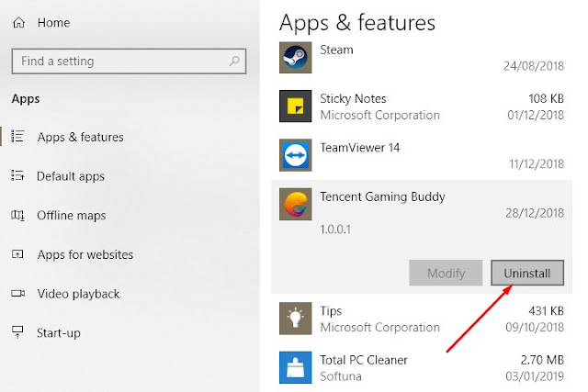Click Microsoft Corporation under Tips
This screenshot has width=588, height=392.
click(x=379, y=328)
